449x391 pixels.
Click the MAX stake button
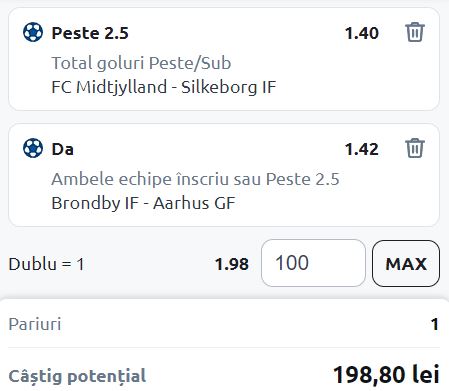pyautogui.click(x=406, y=263)
